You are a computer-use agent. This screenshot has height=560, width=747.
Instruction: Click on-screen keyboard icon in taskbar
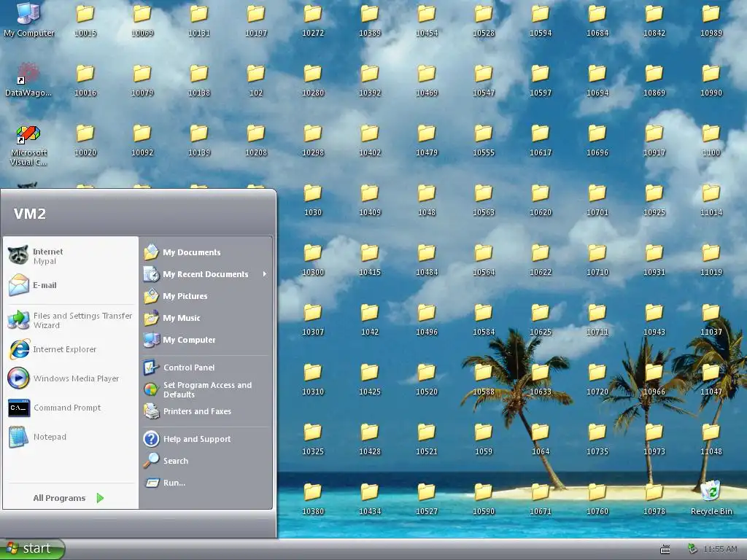click(665, 550)
